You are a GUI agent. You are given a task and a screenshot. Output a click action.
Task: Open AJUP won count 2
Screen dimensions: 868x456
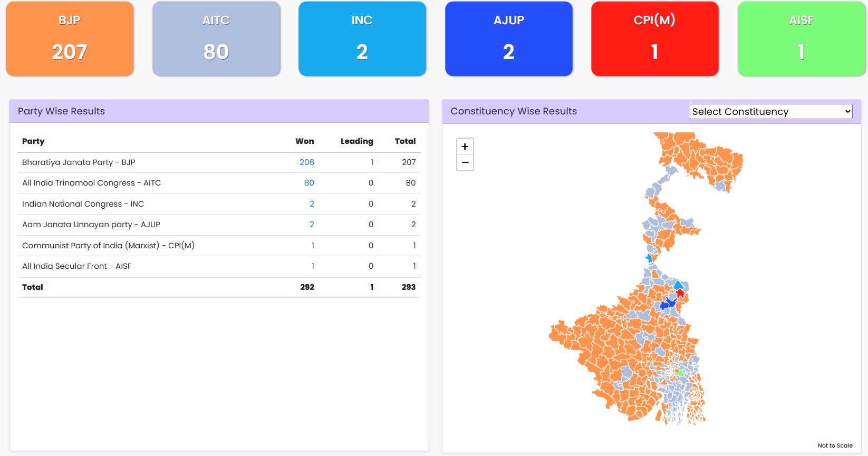pos(312,225)
